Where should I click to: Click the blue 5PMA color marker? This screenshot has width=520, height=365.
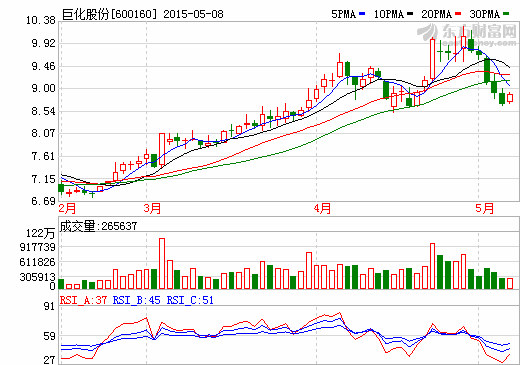click(x=362, y=14)
